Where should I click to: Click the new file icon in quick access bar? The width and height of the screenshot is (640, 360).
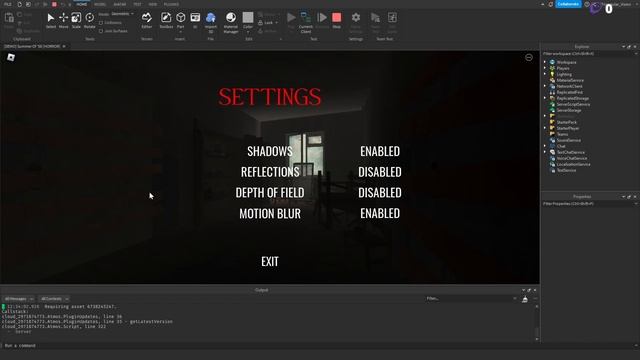[19, 4]
